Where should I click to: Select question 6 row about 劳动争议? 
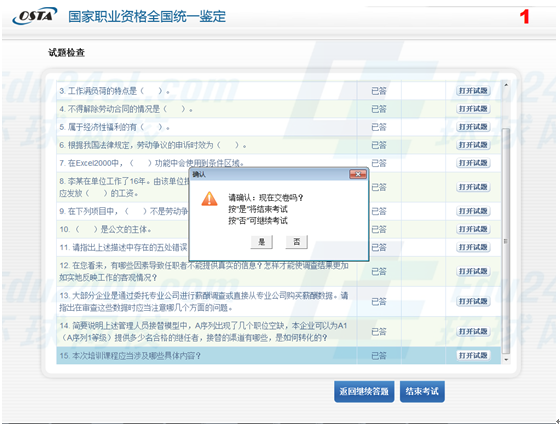[x=279, y=145]
